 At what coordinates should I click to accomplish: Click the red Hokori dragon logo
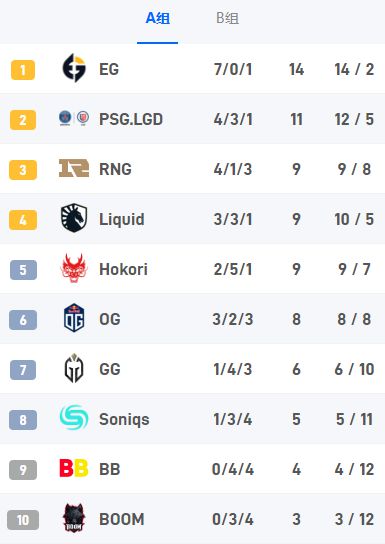74,268
